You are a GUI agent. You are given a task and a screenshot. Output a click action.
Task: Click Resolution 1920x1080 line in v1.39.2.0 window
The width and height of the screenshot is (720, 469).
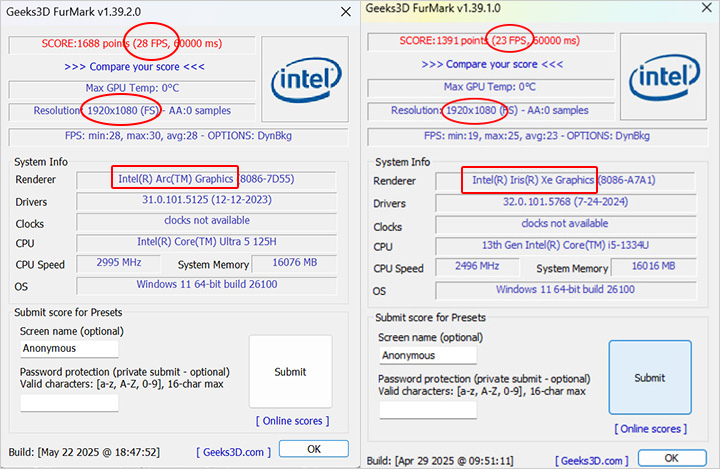132,111
